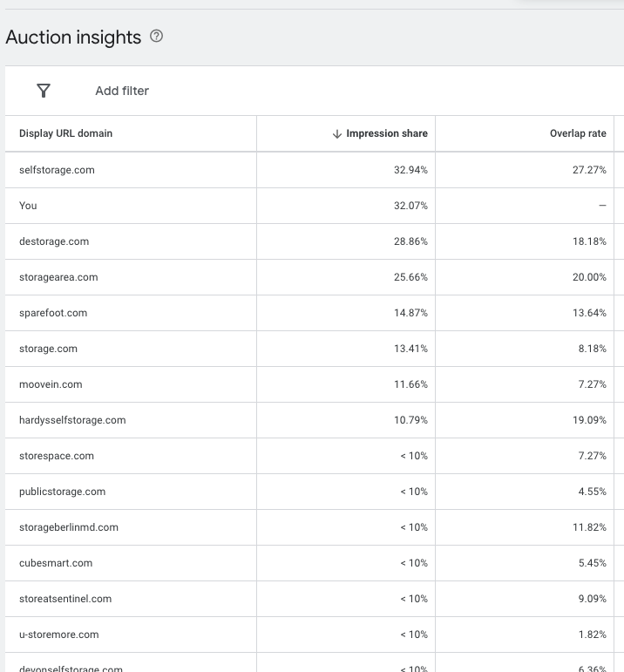Screen dimensions: 624x672
Task: Click the You row label
Action: 28,206
